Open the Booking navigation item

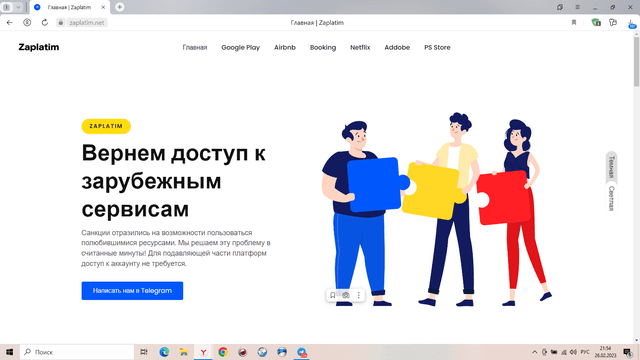click(x=323, y=47)
